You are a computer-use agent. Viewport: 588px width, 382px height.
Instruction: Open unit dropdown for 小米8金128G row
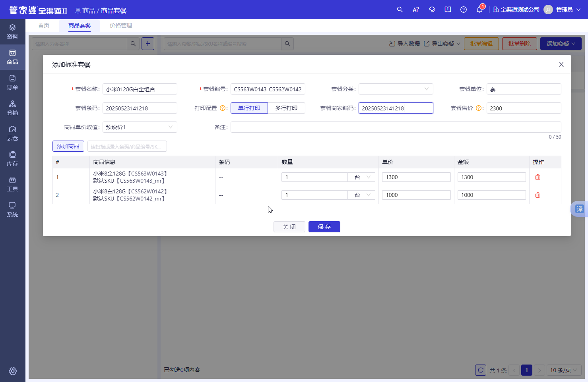click(x=362, y=177)
